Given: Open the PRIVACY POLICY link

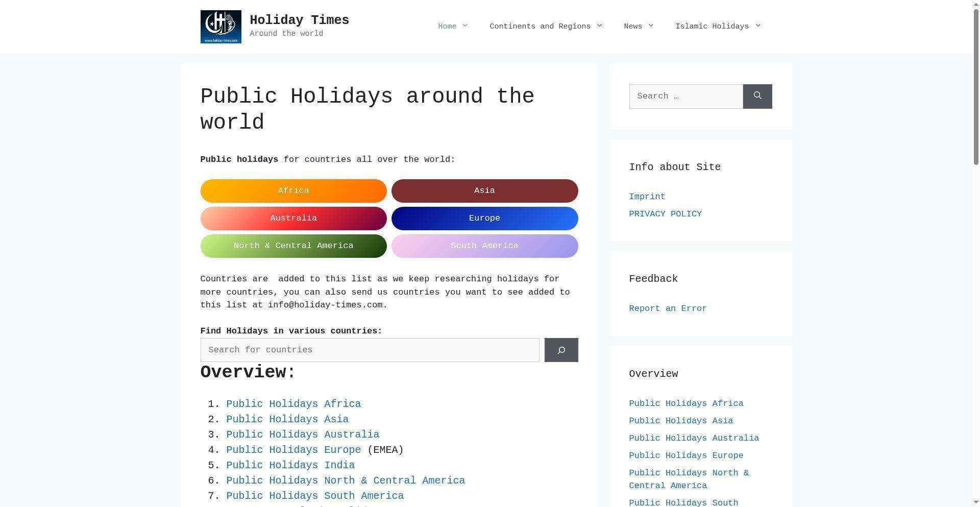Looking at the screenshot, I should pos(665,214).
